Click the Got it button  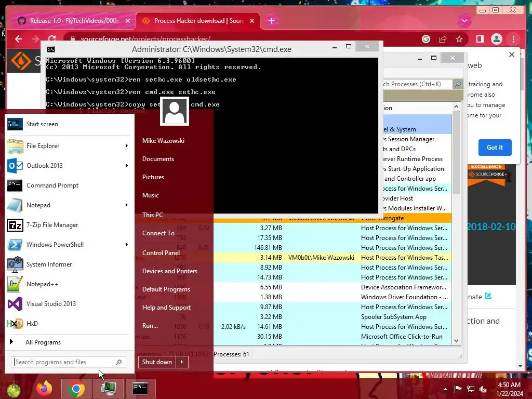(x=495, y=148)
